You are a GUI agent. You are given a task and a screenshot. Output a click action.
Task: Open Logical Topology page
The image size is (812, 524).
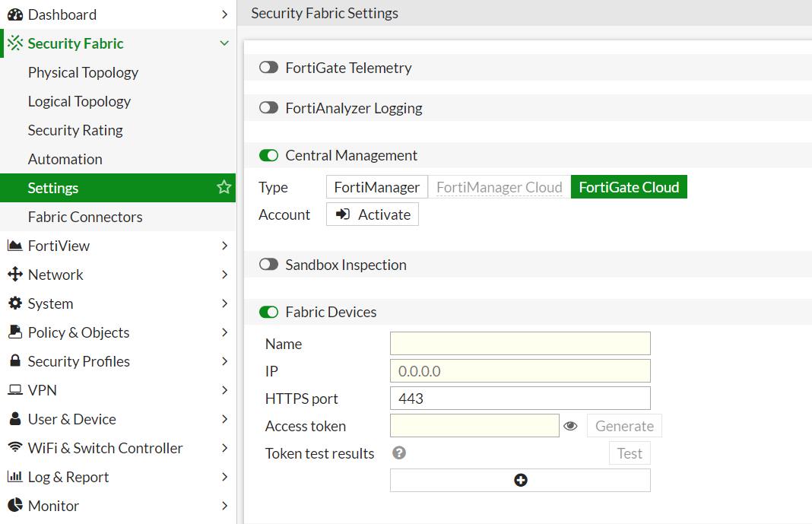(x=79, y=101)
